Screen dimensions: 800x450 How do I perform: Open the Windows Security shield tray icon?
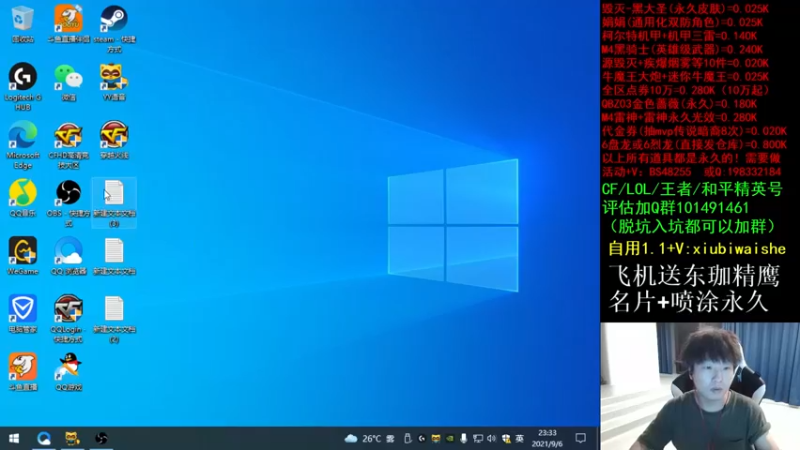[506, 438]
